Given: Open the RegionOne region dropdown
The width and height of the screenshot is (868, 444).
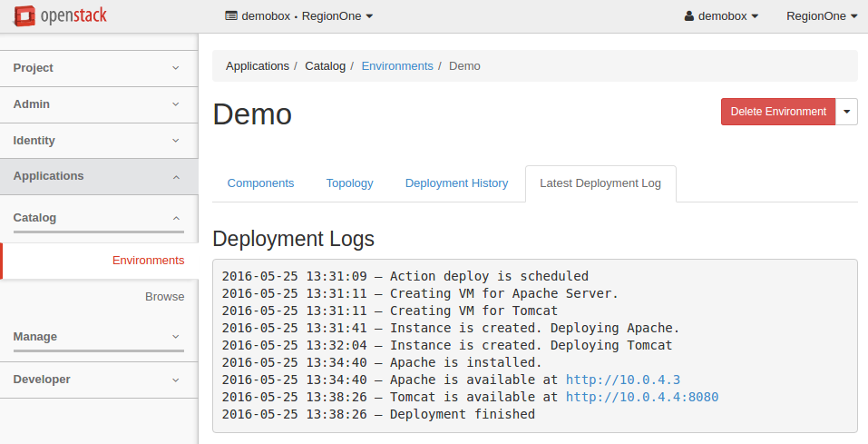Looking at the screenshot, I should [x=821, y=16].
